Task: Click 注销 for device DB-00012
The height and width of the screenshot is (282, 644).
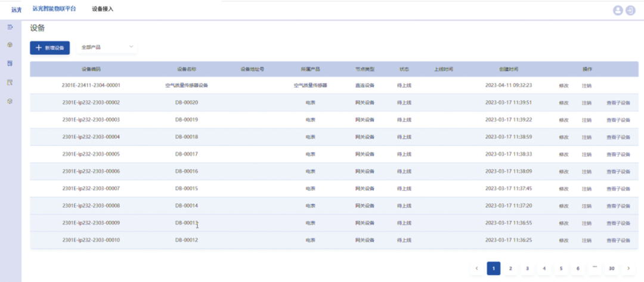Action: click(586, 241)
